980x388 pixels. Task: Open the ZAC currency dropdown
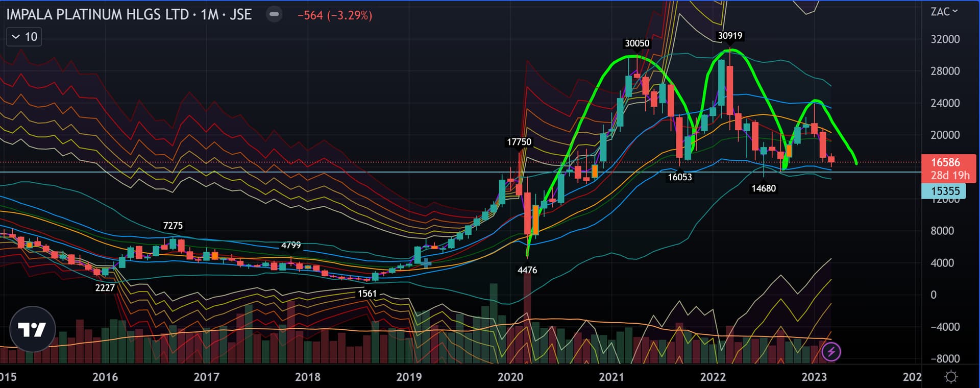click(944, 12)
